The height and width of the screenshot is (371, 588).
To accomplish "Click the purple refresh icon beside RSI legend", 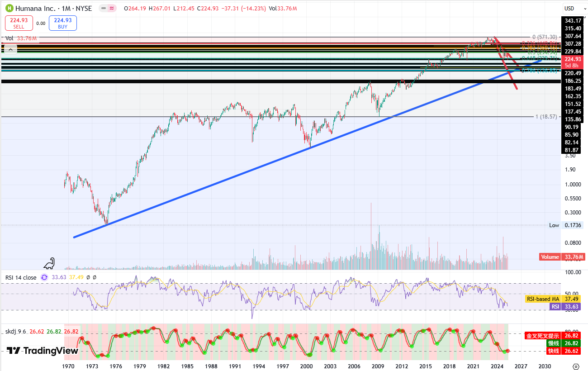I will click(44, 277).
